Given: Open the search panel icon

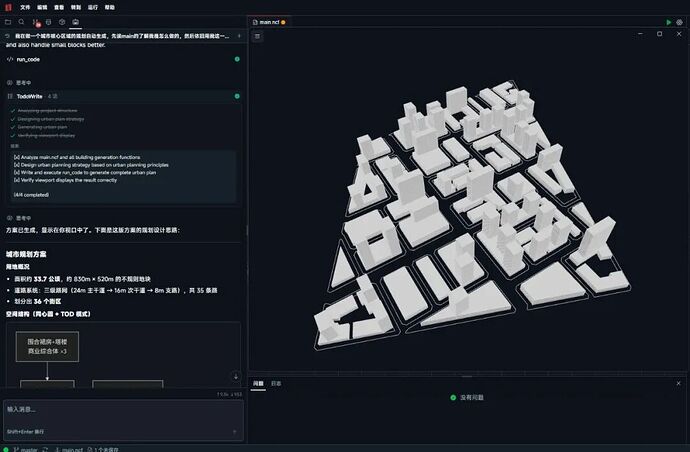Looking at the screenshot, I should click(x=21, y=22).
